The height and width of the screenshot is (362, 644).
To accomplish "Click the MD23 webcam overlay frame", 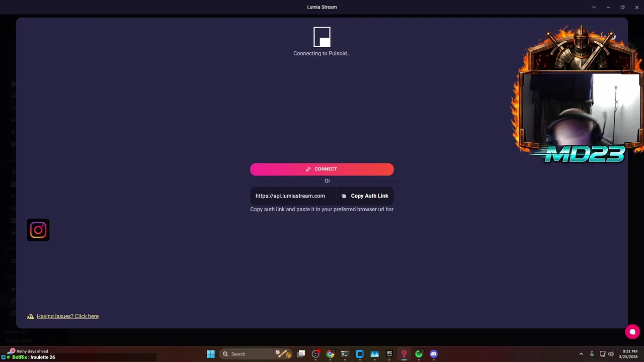I will click(x=579, y=96).
